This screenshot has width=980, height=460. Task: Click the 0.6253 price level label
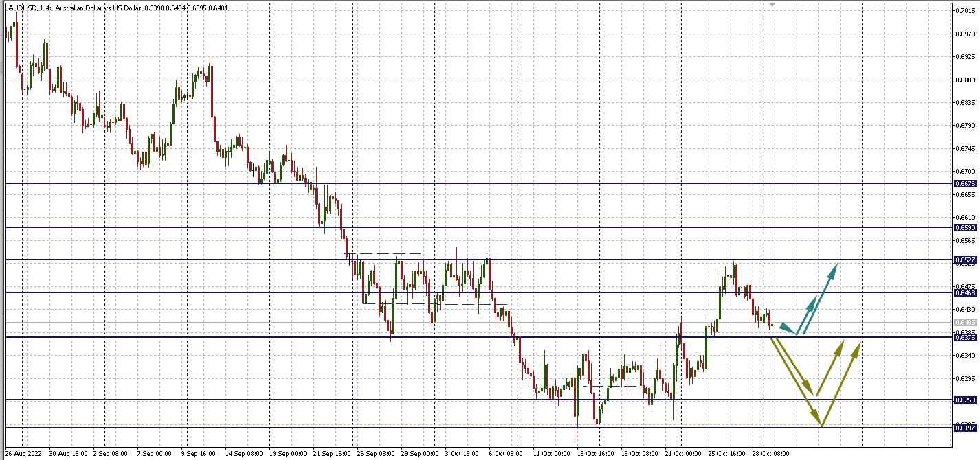pyautogui.click(x=964, y=400)
